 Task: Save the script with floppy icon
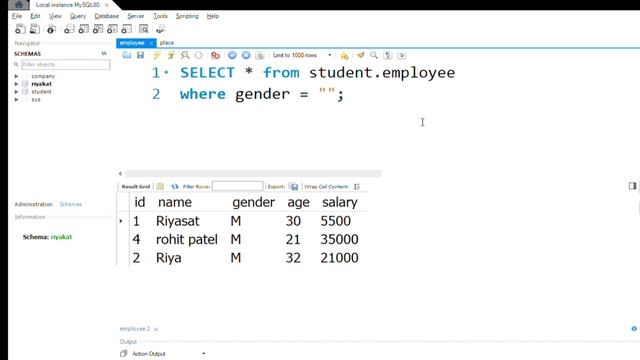[x=140, y=55]
